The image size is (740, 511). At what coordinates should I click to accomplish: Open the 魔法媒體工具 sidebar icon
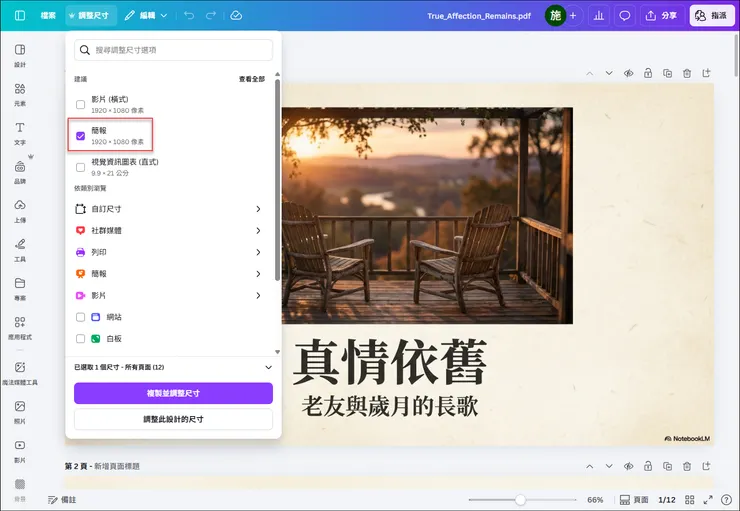point(20,373)
